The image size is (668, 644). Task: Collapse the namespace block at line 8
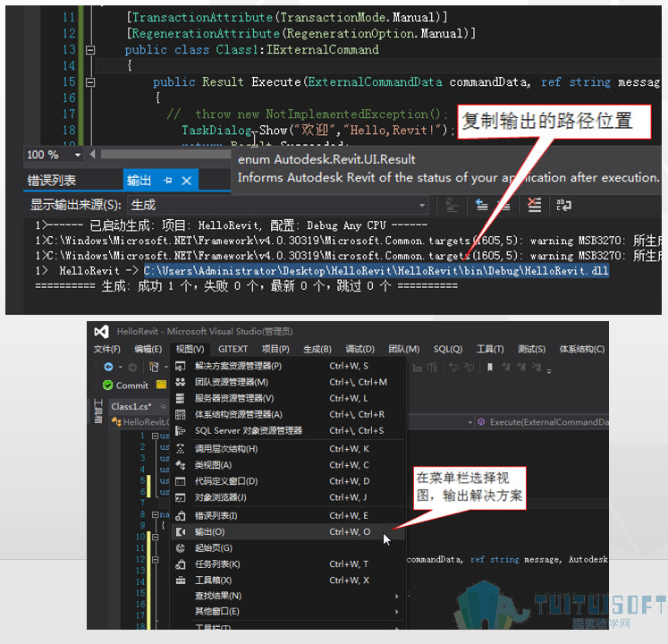click(x=156, y=514)
